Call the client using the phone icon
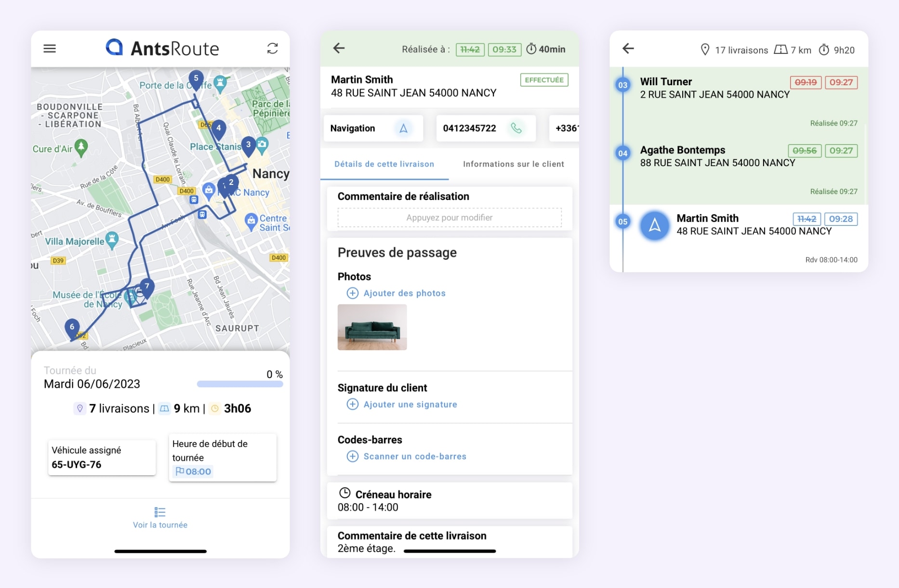The image size is (899, 588). [x=517, y=128]
